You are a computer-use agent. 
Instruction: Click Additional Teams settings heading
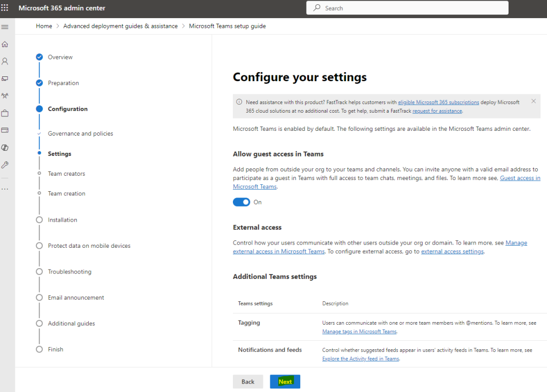275,277
